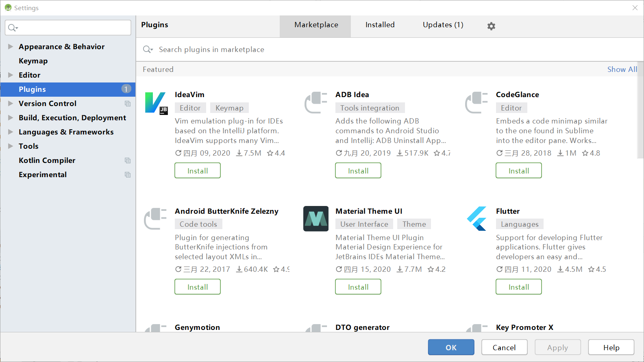
Task: Click the User Interface tag
Action: coord(364,224)
